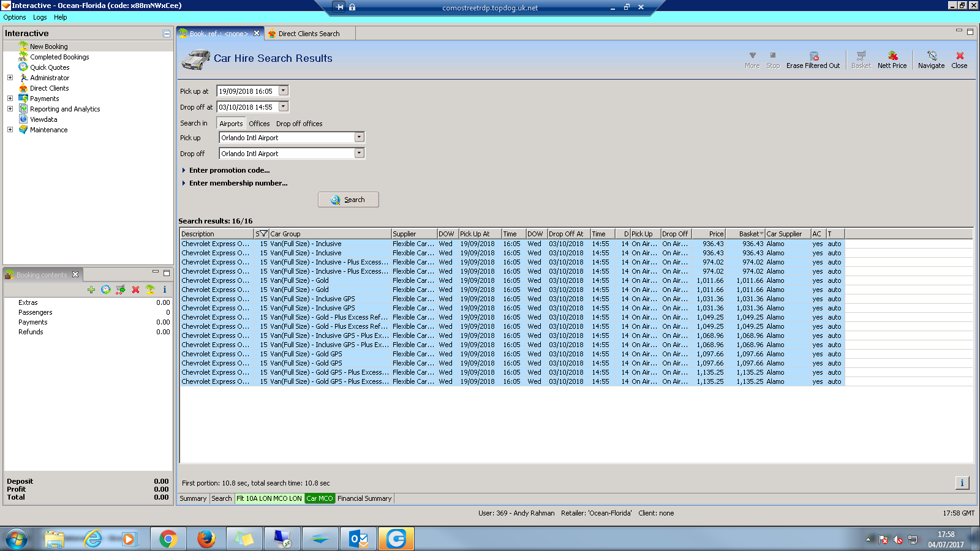This screenshot has height=551, width=980.
Task: Click the clock icon in Booking contents toolbar
Action: [106, 290]
